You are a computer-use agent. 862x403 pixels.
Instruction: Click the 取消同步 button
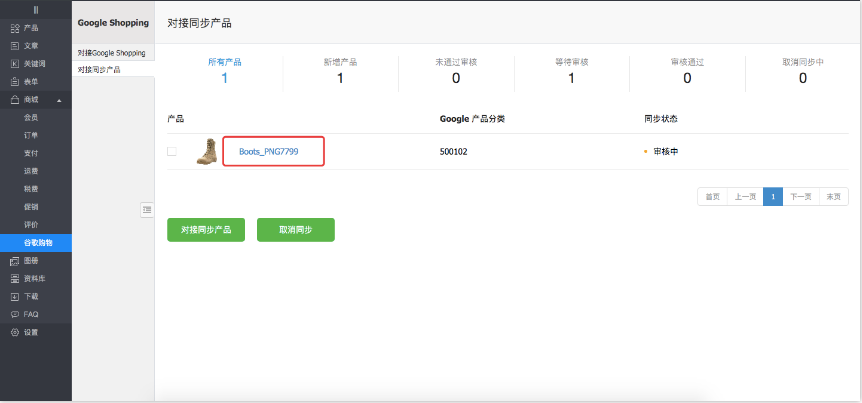tap(295, 230)
